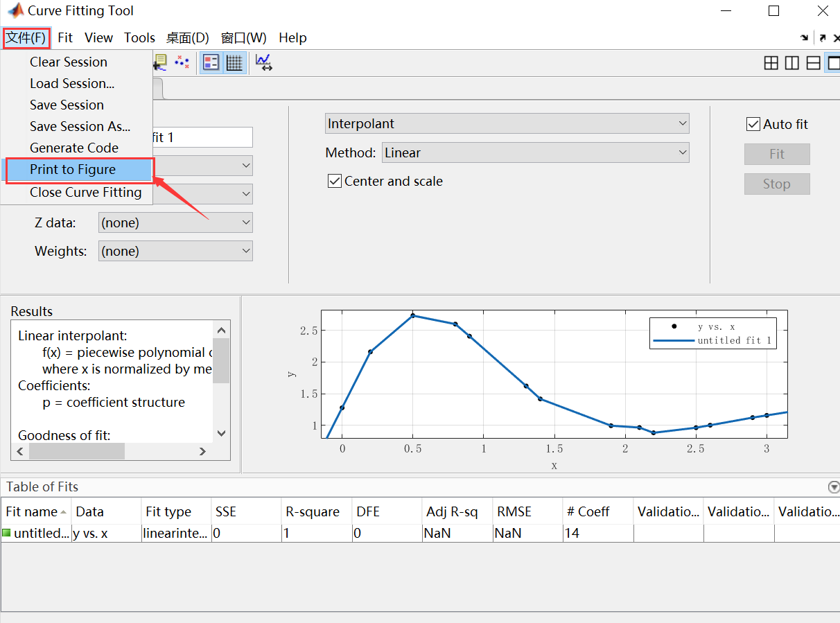Click the adjust axes limits icon

tap(263, 62)
